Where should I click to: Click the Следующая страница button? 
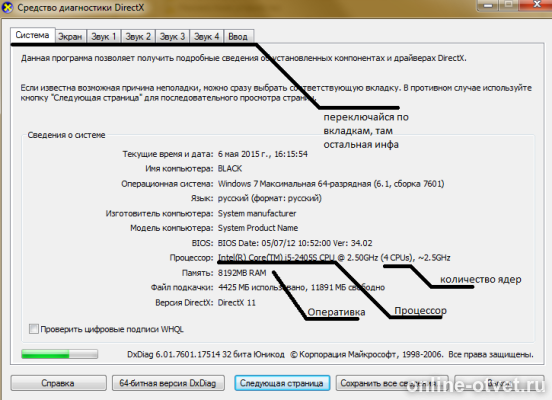(282, 383)
